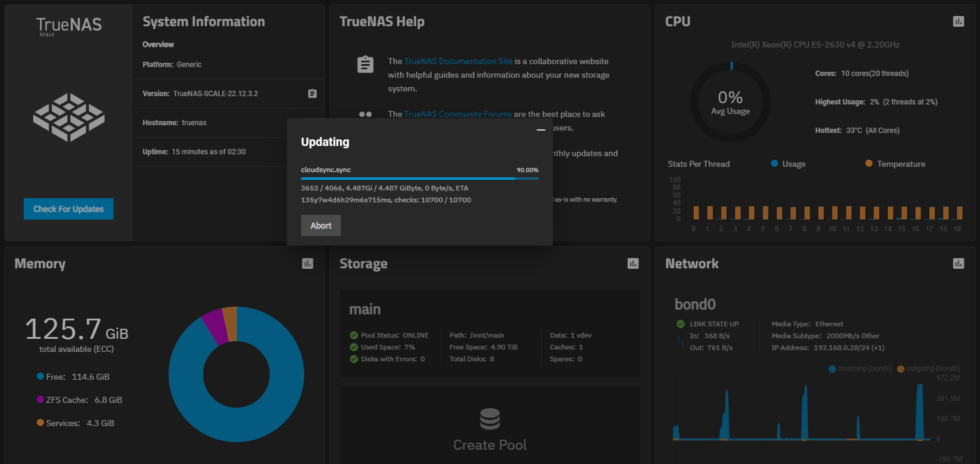This screenshot has height=464, width=980.
Task: Click Disks with Errors check icon
Action: click(x=354, y=359)
